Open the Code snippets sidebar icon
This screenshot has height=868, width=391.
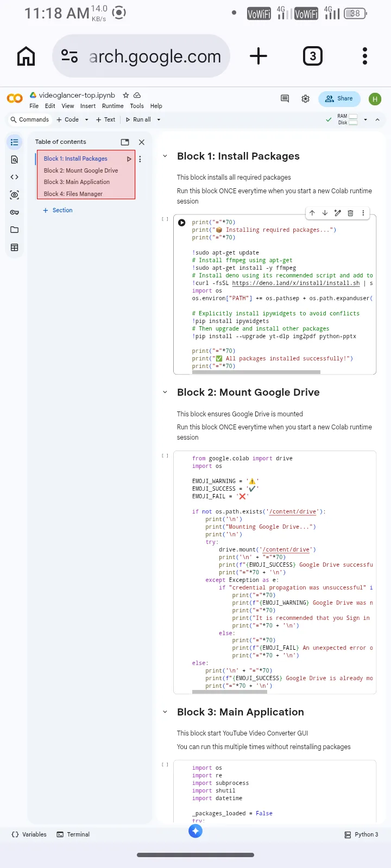coord(15,177)
